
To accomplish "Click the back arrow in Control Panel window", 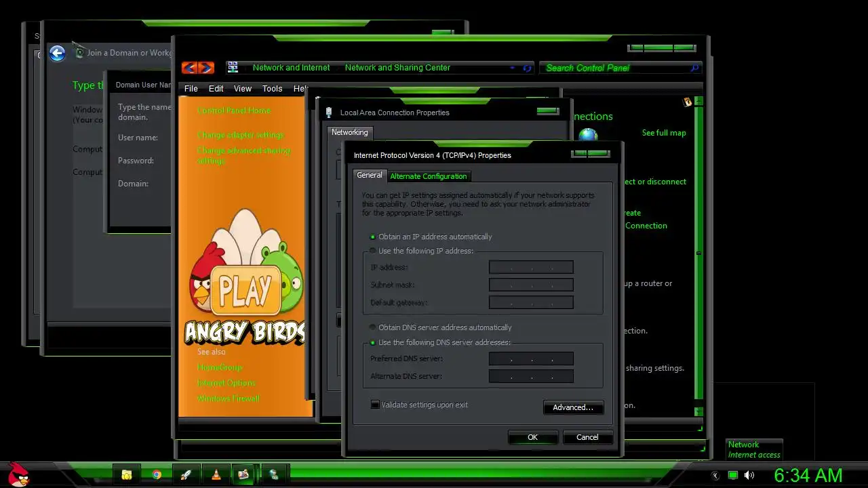I will [x=189, y=68].
